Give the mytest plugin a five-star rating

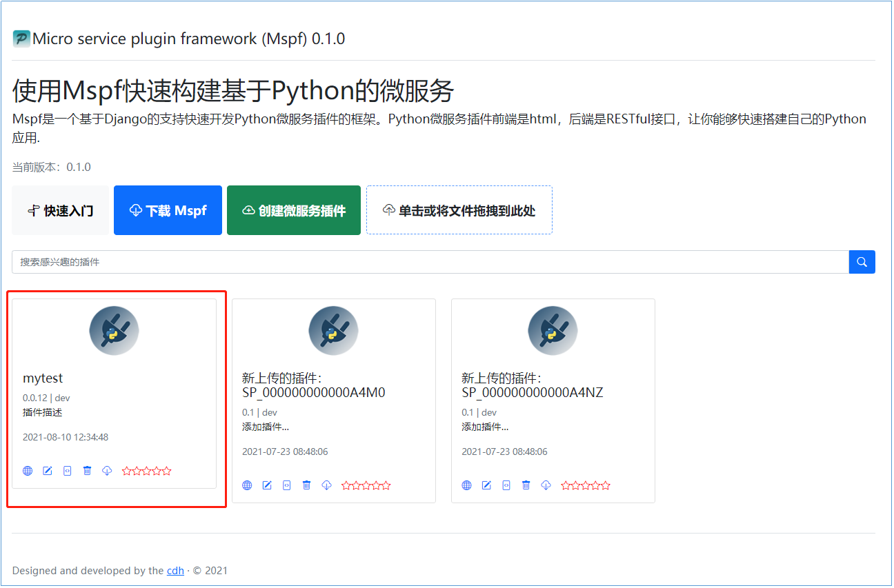(168, 471)
